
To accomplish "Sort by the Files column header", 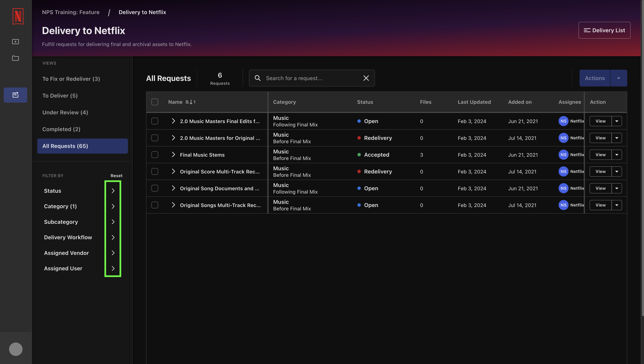I will tap(425, 102).
